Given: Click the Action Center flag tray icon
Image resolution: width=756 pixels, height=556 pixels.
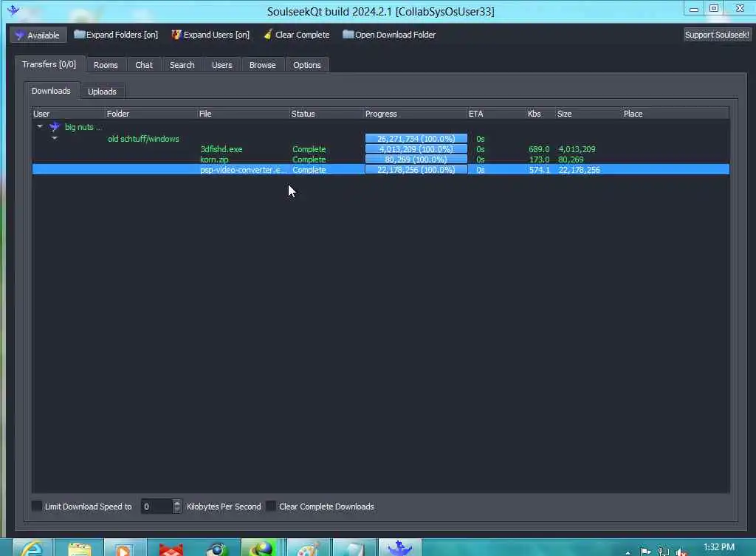Looking at the screenshot, I should tap(645, 552).
